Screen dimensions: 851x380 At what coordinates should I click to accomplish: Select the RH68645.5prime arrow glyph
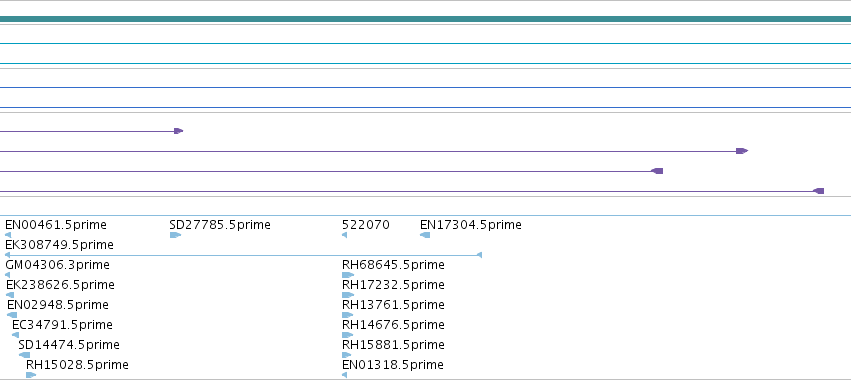348,275
